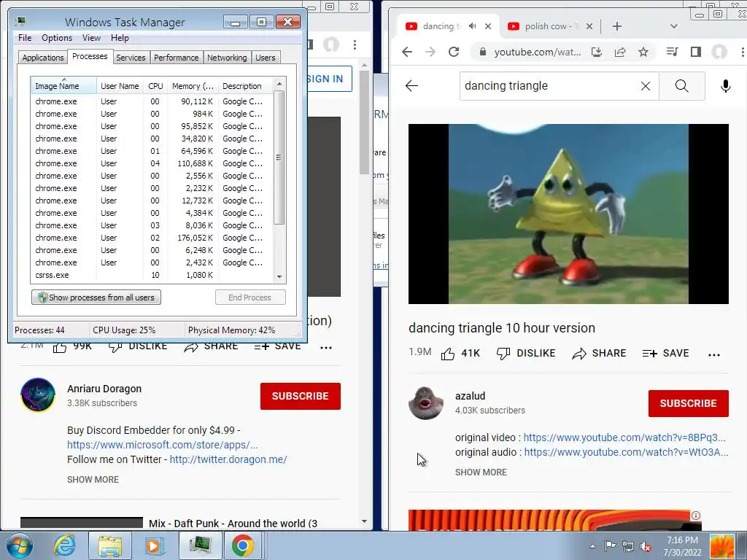The width and height of the screenshot is (747, 560).
Task: Sort processes by Image Name column
Action: point(64,86)
